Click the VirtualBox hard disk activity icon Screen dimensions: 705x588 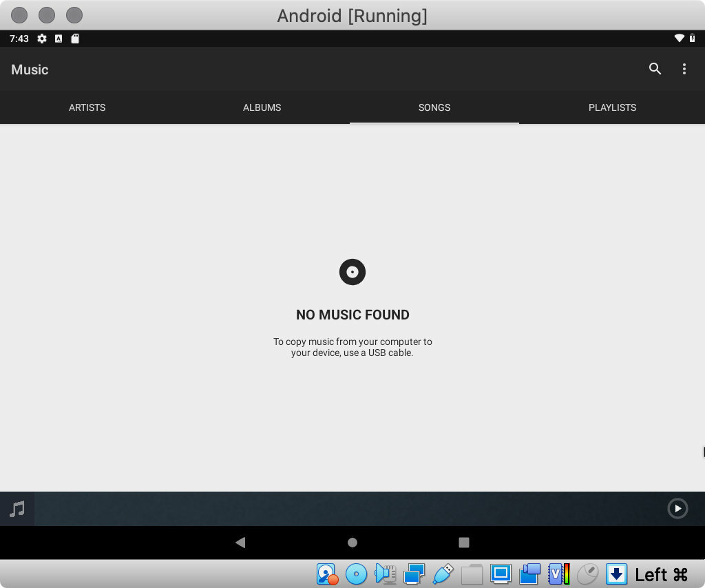click(327, 574)
